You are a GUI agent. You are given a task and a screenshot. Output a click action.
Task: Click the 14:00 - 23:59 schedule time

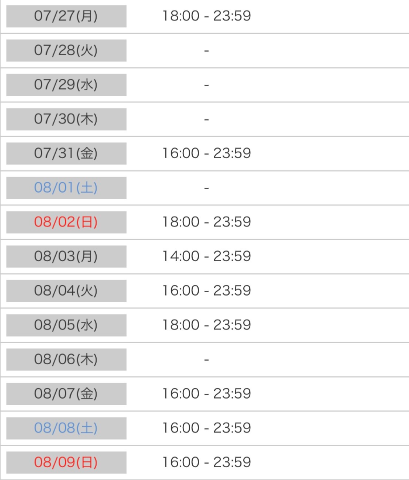[x=206, y=256]
